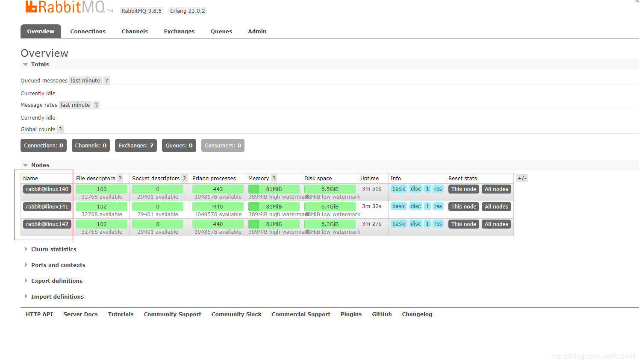Click Connections: 0 count button
This screenshot has width=639, height=364.
(44, 146)
